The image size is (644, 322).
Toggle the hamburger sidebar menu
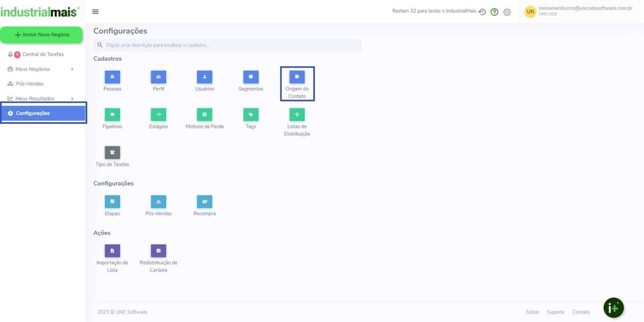click(95, 12)
